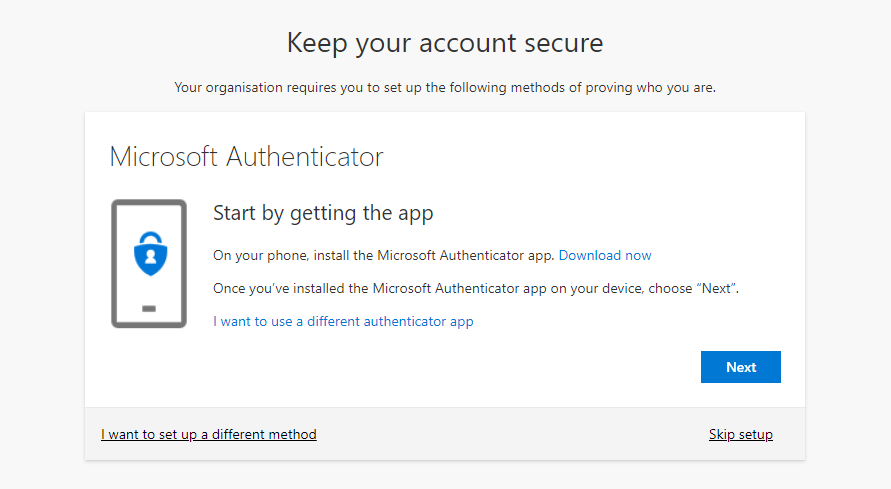The width and height of the screenshot is (891, 489).
Task: Click the 'Start by getting the app' heading
Action: 323,214
